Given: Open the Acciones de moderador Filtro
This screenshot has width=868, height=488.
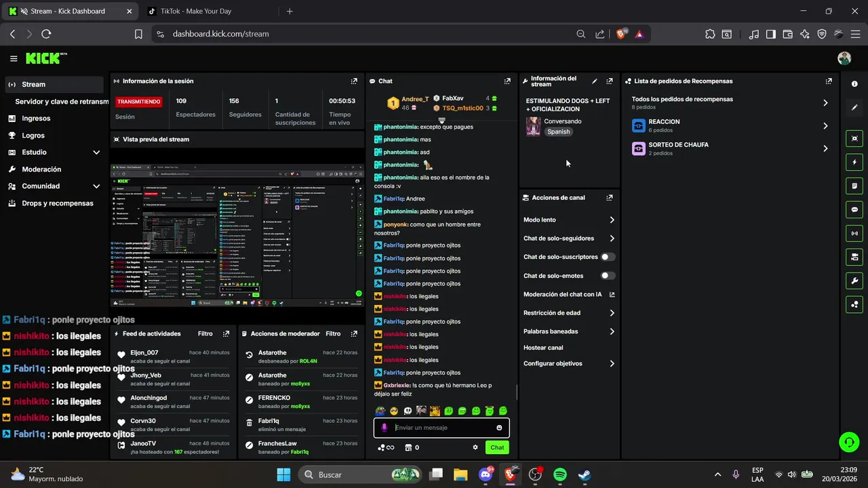Looking at the screenshot, I should [333, 333].
